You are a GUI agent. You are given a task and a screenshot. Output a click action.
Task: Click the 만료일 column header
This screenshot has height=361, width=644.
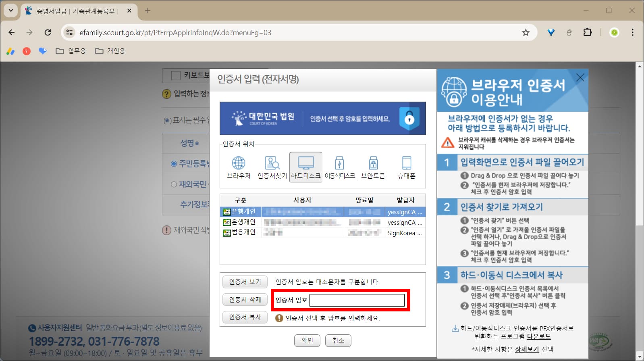click(x=364, y=200)
